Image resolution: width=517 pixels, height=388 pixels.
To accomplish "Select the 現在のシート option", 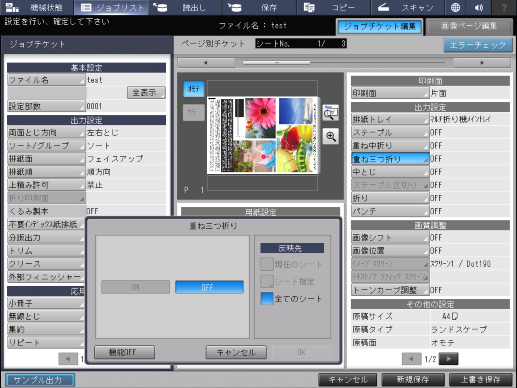I will [x=292, y=264].
